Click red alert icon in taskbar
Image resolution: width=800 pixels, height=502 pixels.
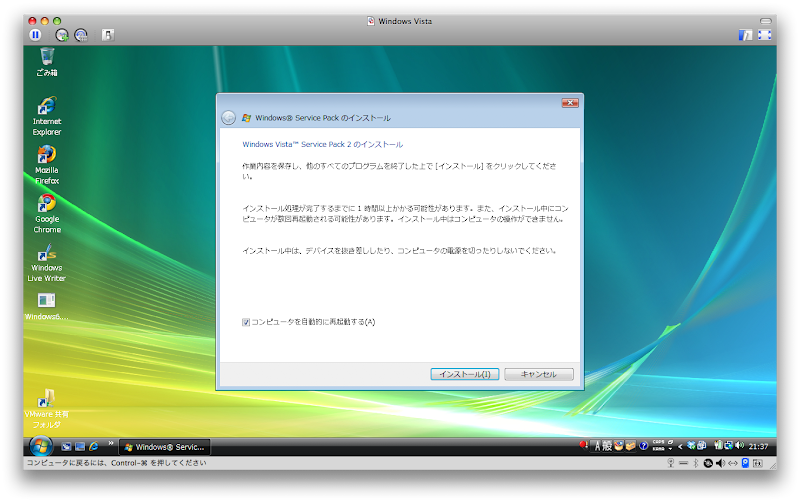click(x=583, y=445)
